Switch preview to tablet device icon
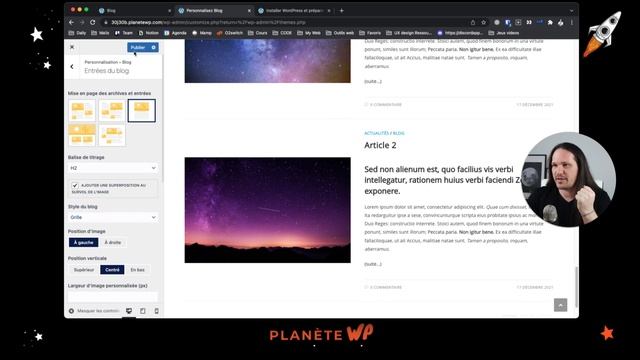The image size is (640, 360). [143, 311]
